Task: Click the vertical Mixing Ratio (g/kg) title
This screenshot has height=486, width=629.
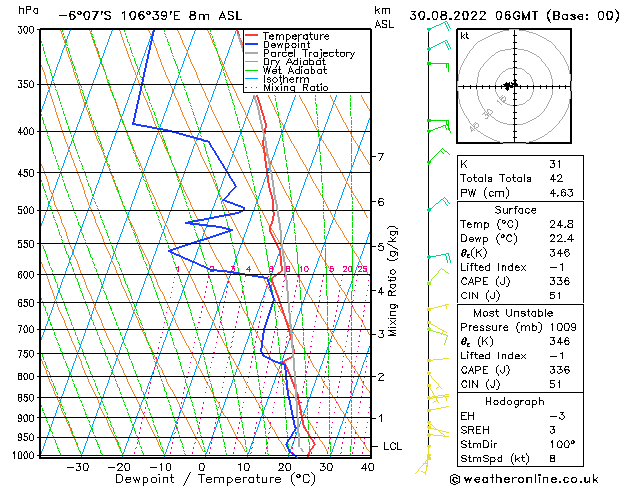Action: click(x=392, y=281)
